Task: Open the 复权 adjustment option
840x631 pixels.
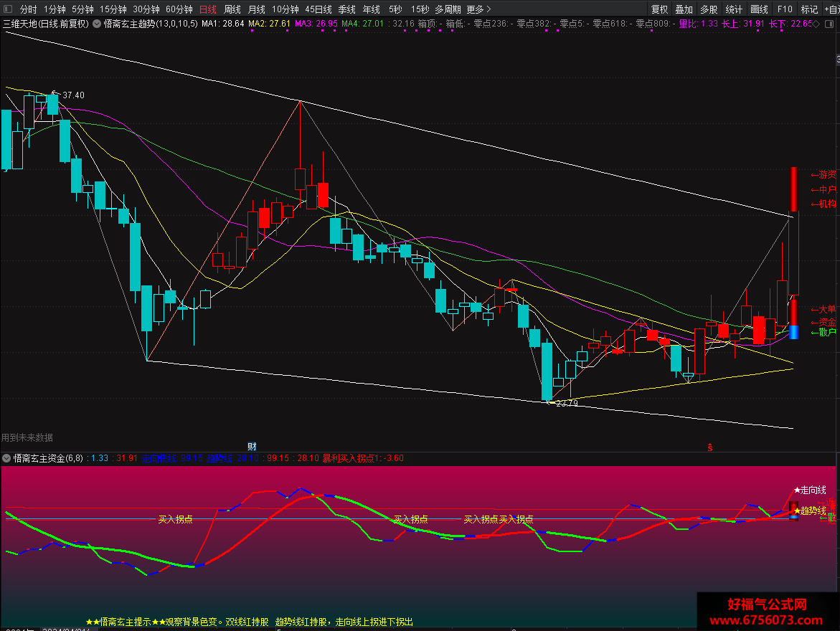Action: [659, 9]
